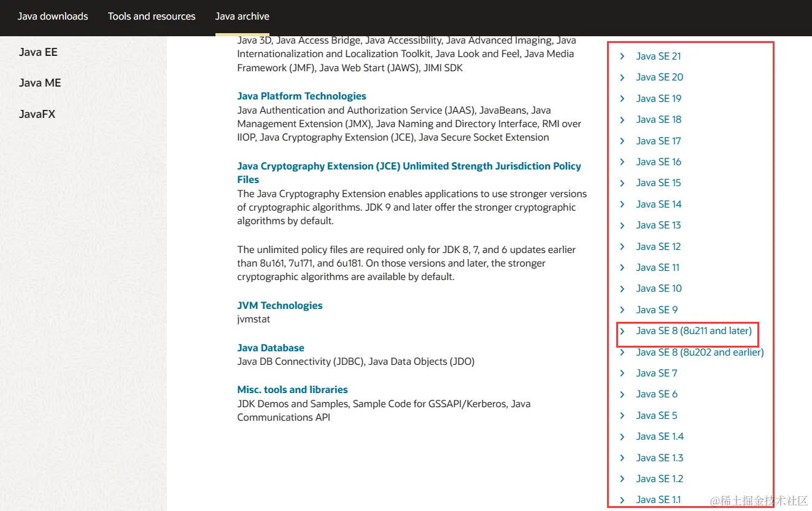Screen dimensions: 812x511
Task: Select Java ME in the sidebar
Action: (40, 83)
